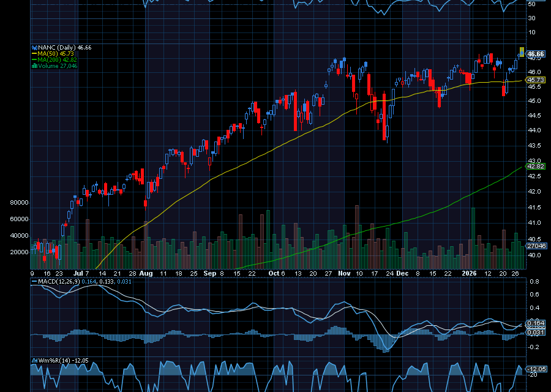Click the Aug label on the date axis
Viewport: 551px width, 392px height.
tap(145, 273)
